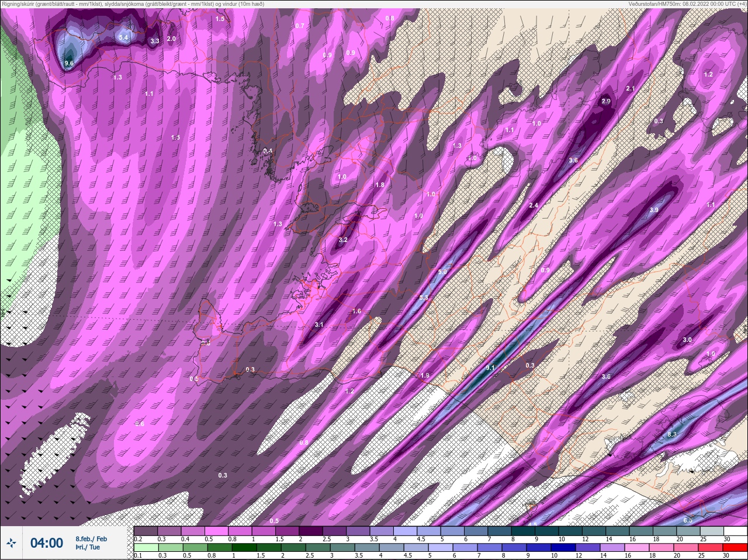Click the 5.4 precipitation value
Screen dimensions: 748x560
tap(123, 38)
